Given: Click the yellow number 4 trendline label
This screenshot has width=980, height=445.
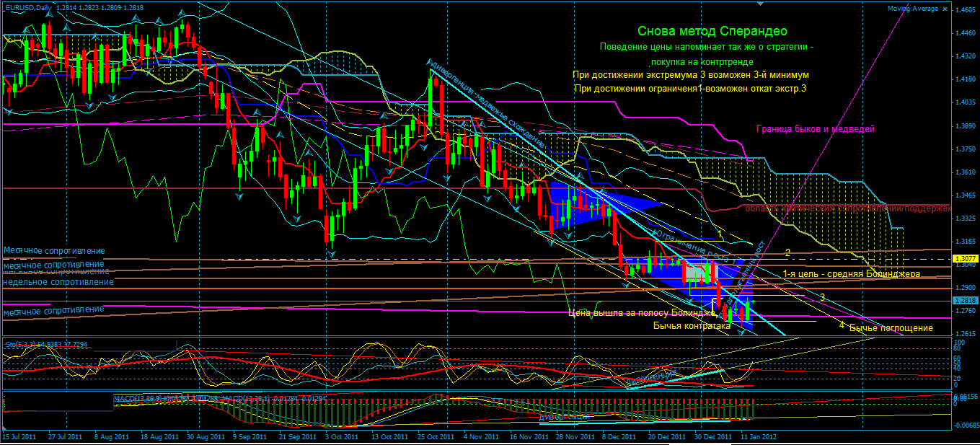Looking at the screenshot, I should (841, 325).
